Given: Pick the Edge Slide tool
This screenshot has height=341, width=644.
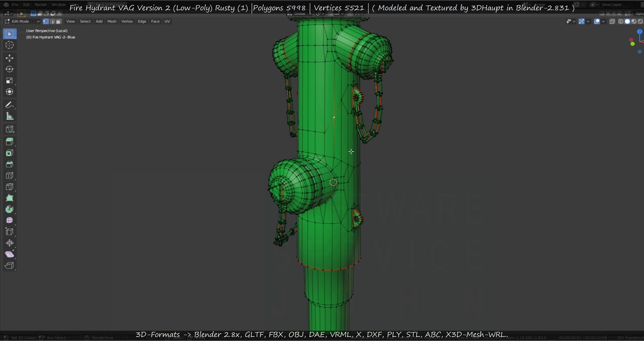Looking at the screenshot, I should [x=10, y=231].
